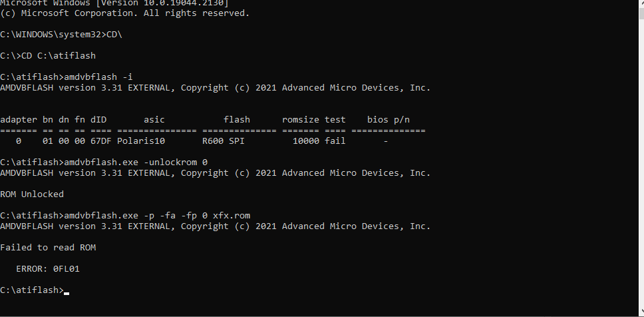The image size is (644, 317).
Task: Click the '10000' romsize value
Action: point(306,141)
